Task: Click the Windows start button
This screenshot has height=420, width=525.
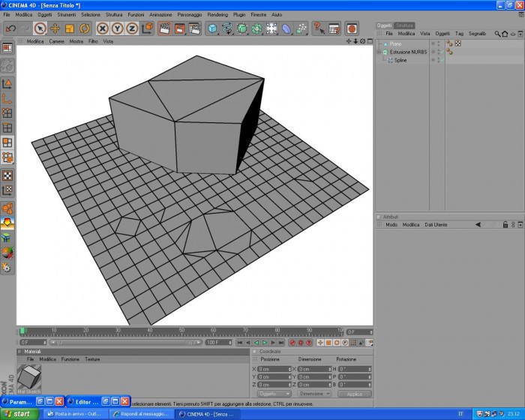Action: 17,414
